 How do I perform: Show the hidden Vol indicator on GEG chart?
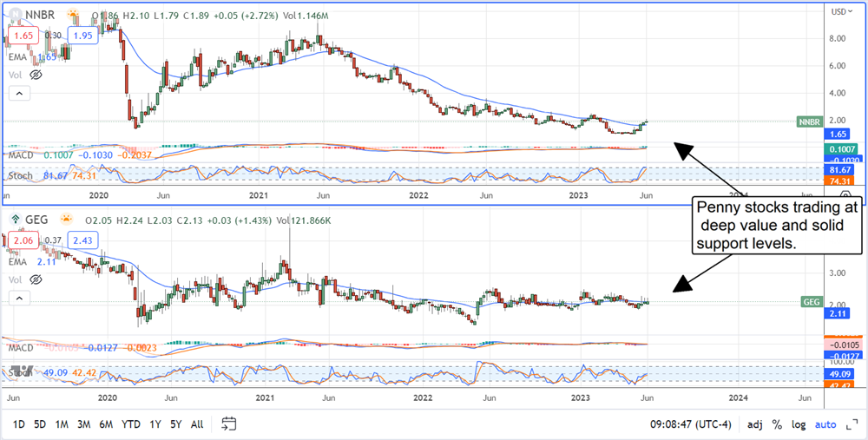36,279
